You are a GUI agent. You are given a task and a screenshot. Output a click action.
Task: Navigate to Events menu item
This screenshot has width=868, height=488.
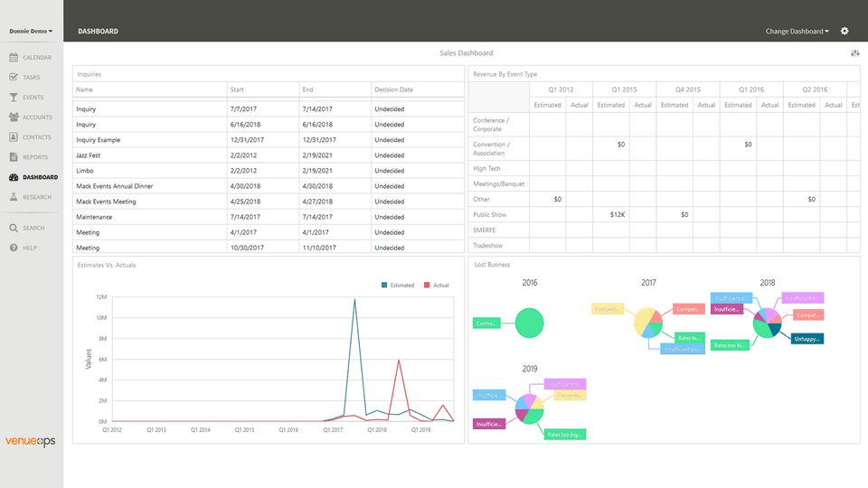pos(33,98)
